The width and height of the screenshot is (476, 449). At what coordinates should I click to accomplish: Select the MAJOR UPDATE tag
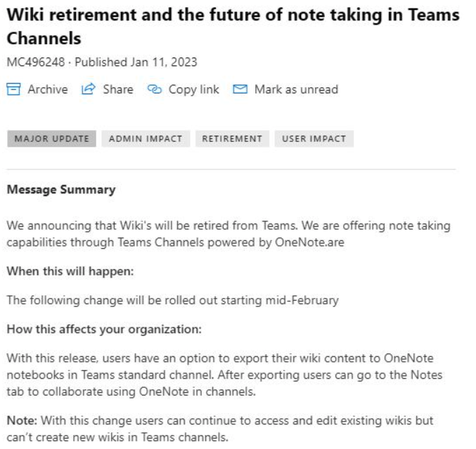(52, 138)
